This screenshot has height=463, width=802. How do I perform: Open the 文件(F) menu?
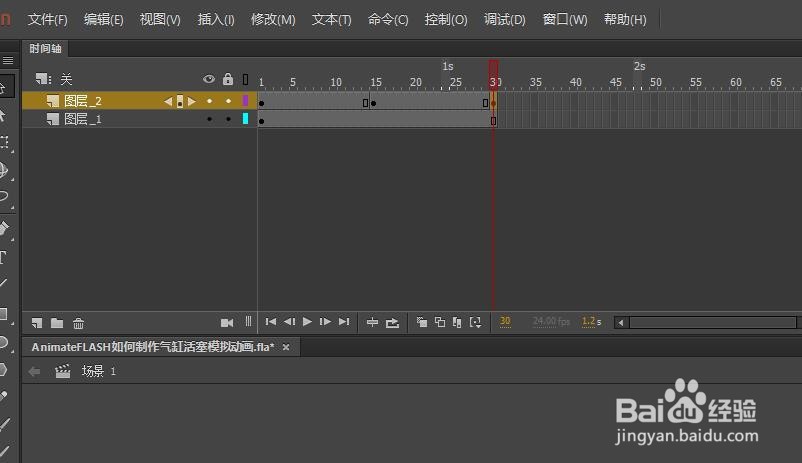pyautogui.click(x=48, y=19)
